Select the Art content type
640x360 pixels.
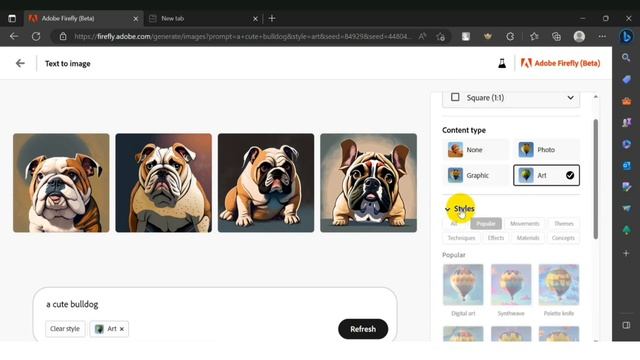[546, 176]
